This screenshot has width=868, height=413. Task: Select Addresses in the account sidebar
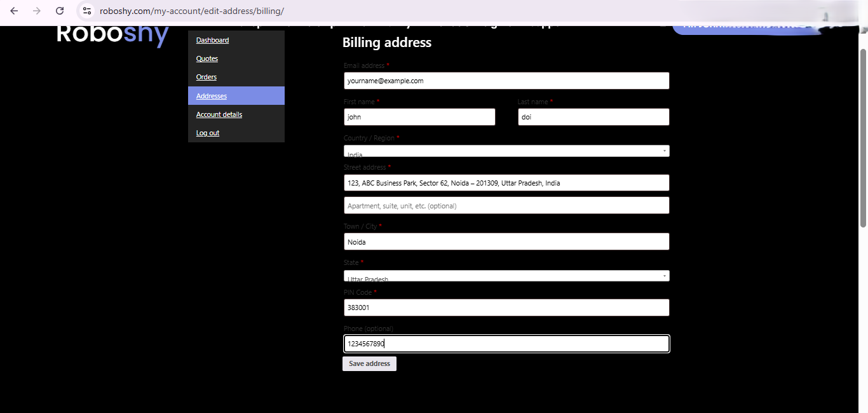pos(211,95)
